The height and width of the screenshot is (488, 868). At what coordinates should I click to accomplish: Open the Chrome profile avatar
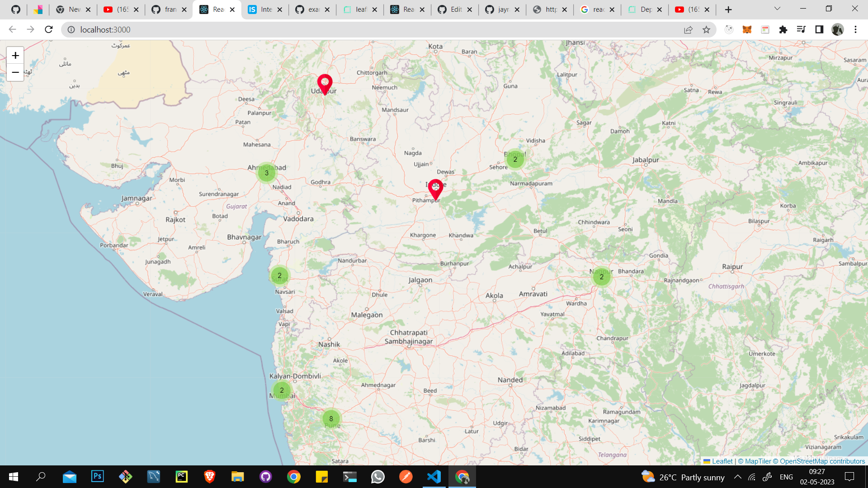click(838, 29)
